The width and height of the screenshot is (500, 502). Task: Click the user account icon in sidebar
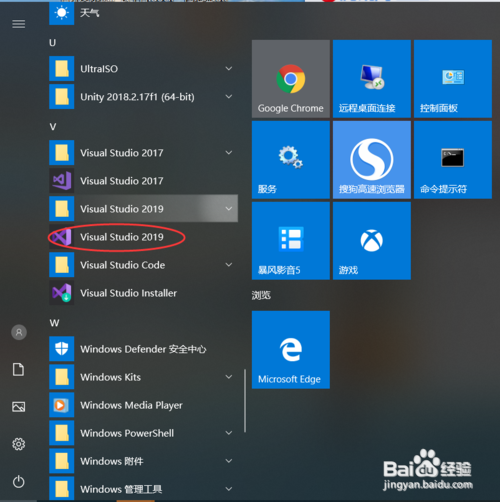[x=19, y=332]
